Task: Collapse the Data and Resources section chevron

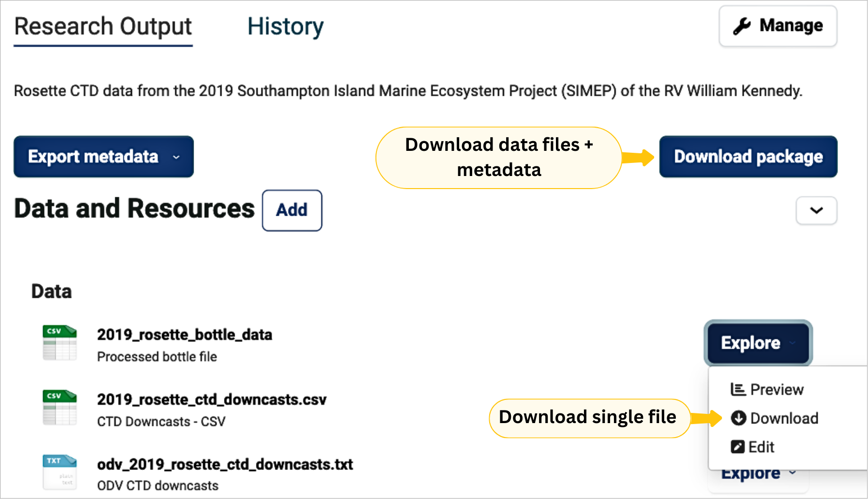Action: click(816, 210)
